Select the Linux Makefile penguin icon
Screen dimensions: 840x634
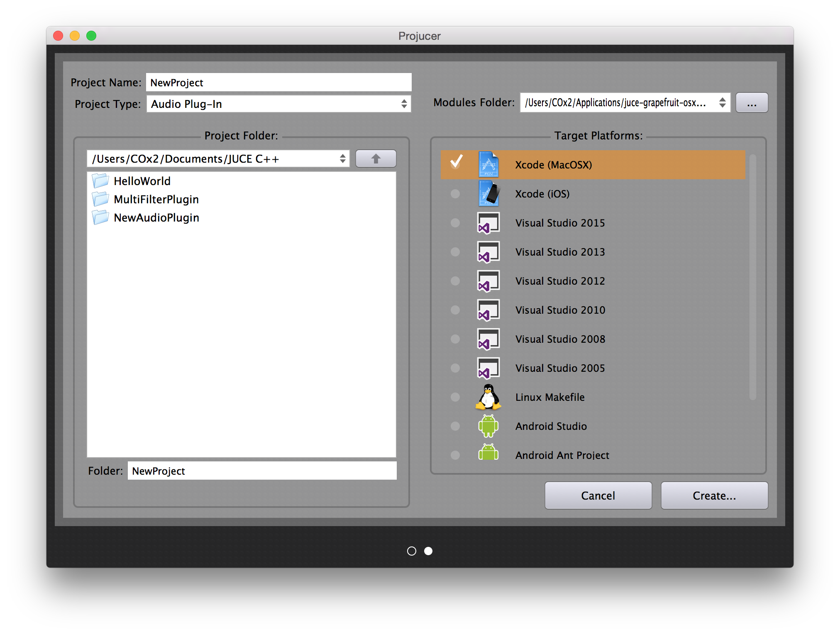tap(488, 397)
